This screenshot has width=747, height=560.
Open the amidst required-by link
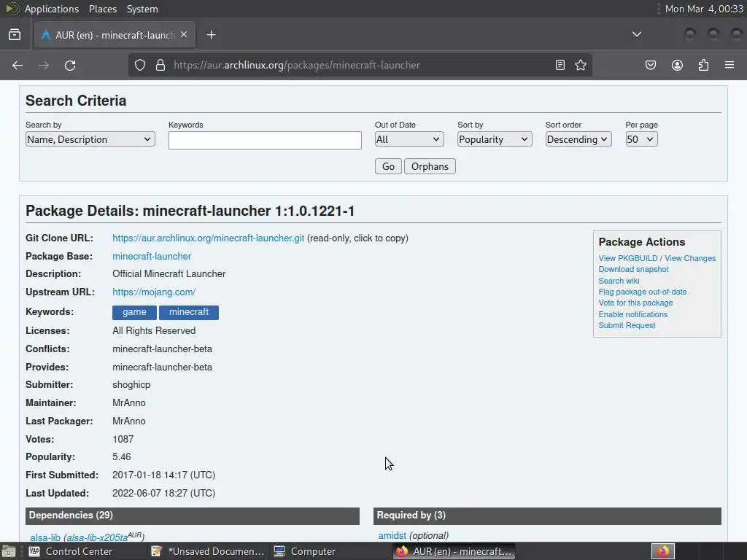pos(392,535)
